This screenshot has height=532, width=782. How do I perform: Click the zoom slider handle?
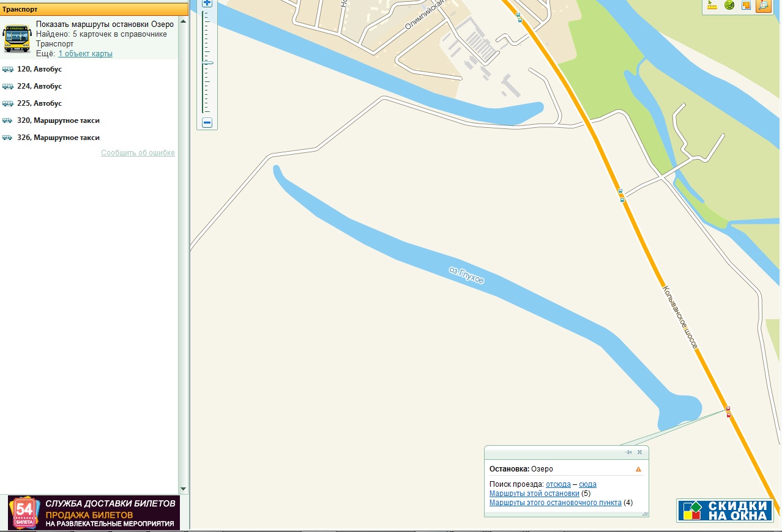click(207, 62)
